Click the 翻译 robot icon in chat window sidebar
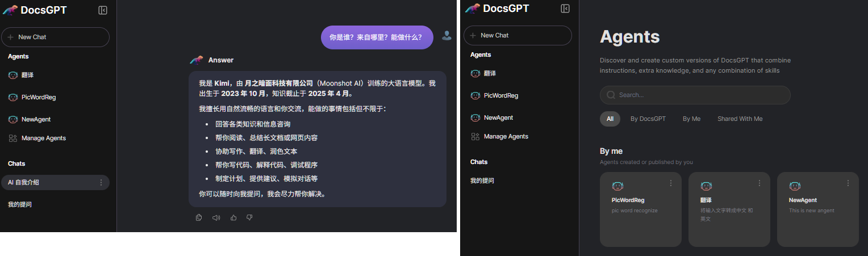The image size is (868, 256). (13, 75)
